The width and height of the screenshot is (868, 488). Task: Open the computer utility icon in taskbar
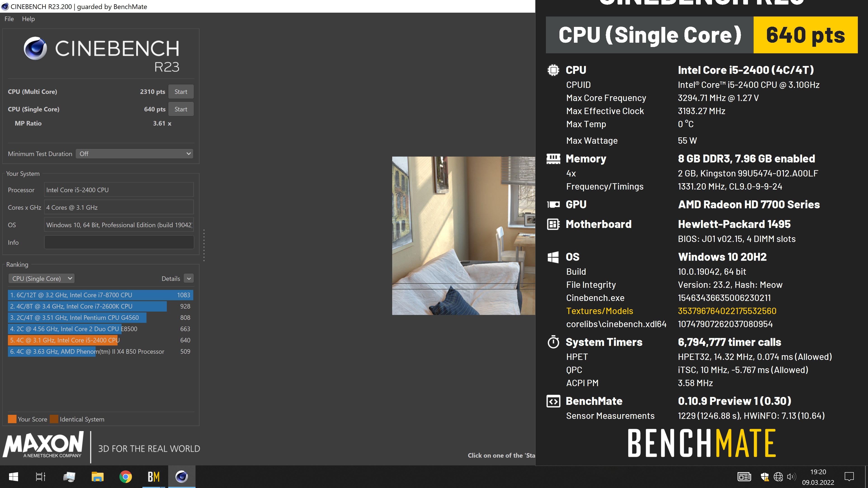tap(69, 476)
